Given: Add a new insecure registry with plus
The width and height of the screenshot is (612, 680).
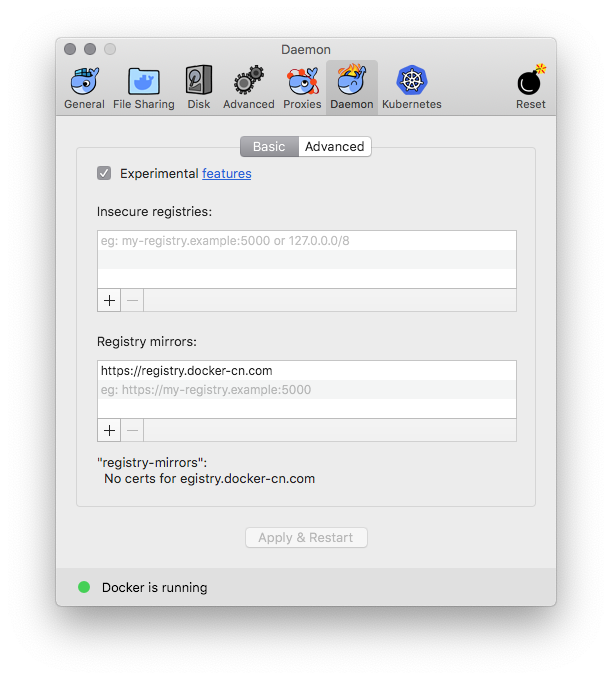Looking at the screenshot, I should (x=109, y=300).
